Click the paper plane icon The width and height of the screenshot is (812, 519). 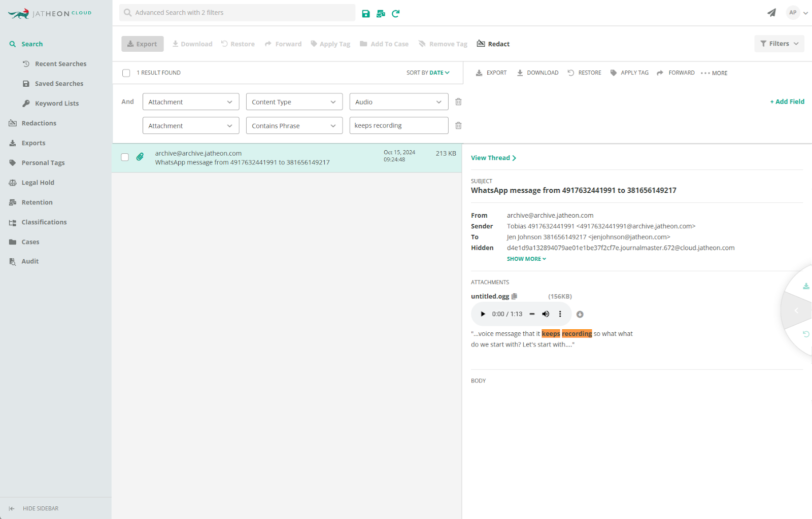click(x=771, y=13)
